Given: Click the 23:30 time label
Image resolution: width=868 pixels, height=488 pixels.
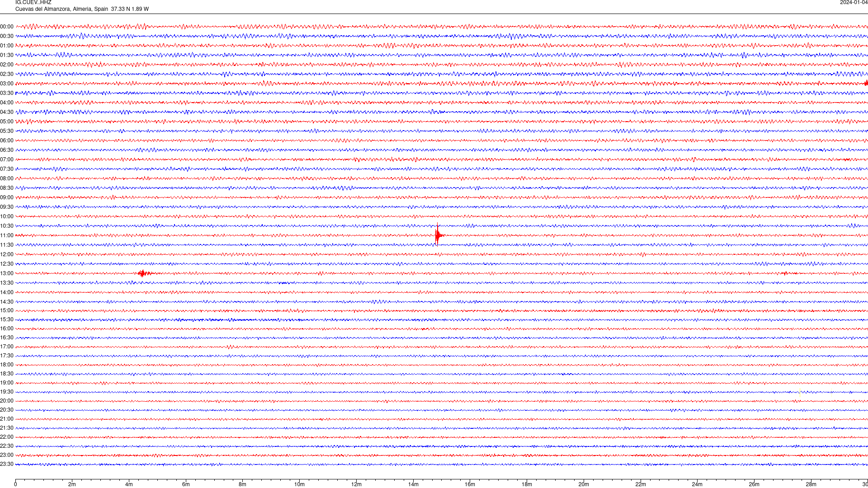Looking at the screenshot, I should (x=7, y=464).
